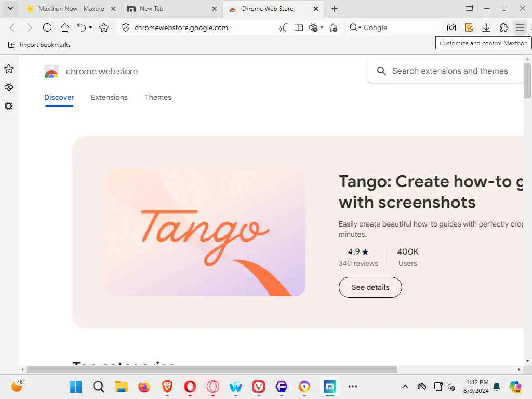Reload the Chrome Web Store page
Image resolution: width=532 pixels, height=399 pixels.
(47, 28)
